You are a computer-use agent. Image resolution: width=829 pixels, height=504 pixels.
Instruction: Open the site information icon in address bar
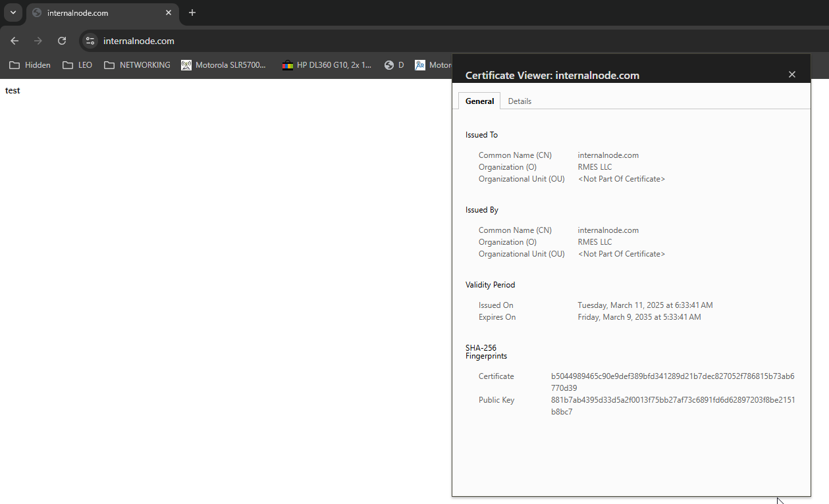tap(90, 41)
